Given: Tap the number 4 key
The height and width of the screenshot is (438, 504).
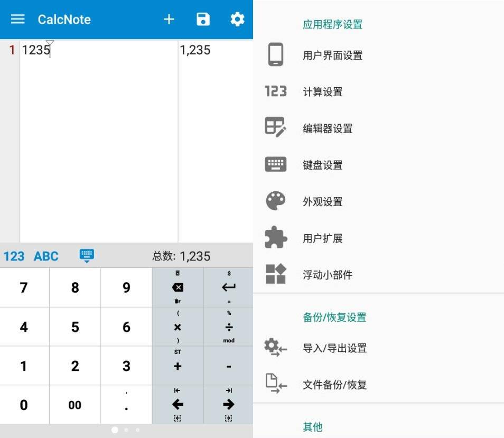Looking at the screenshot, I should click(24, 327).
